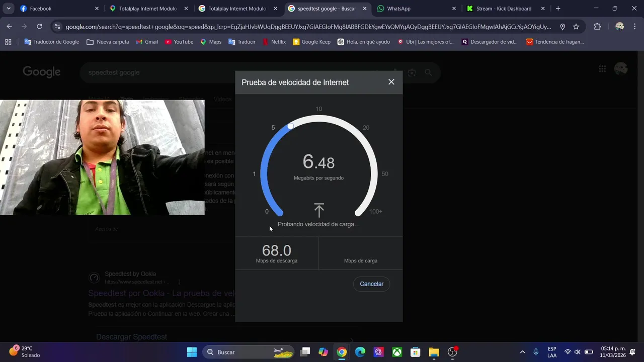Close the Kick Dashboard tab

click(543, 9)
